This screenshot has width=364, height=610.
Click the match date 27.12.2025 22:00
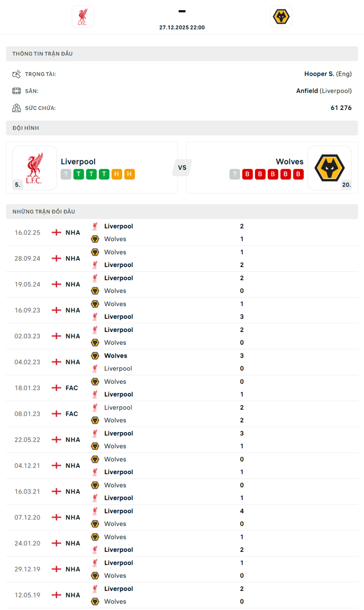182,27
